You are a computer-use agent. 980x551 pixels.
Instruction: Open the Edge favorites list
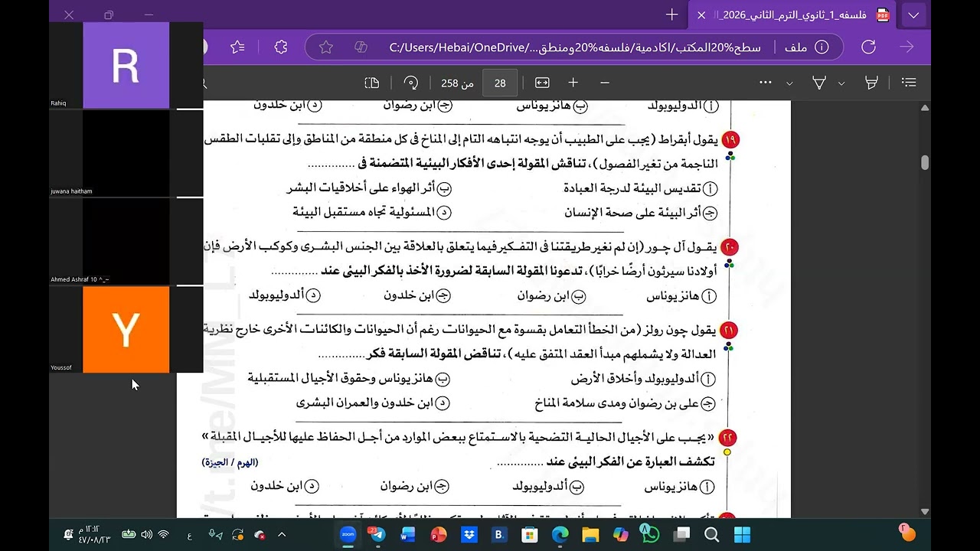[237, 47]
